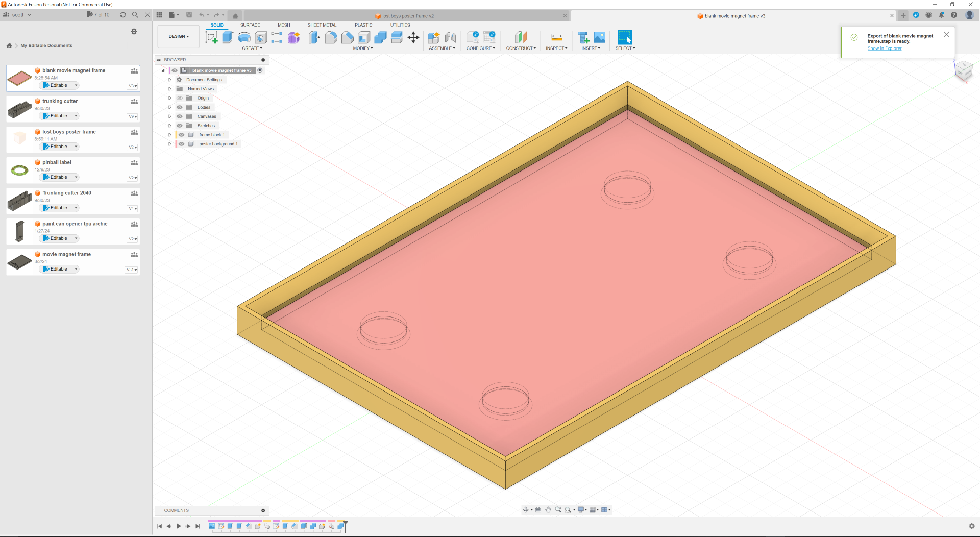Open the DESIGN workspace dropdown
The height and width of the screenshot is (537, 980).
tap(179, 37)
